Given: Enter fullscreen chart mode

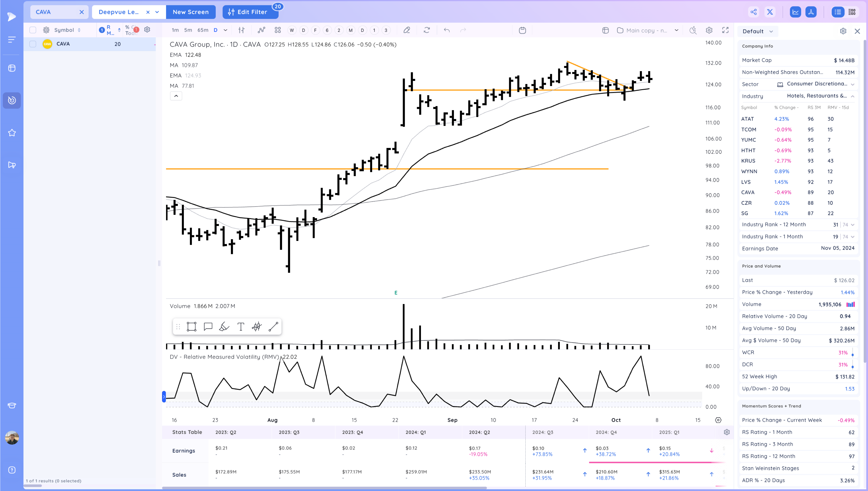Looking at the screenshot, I should click(x=725, y=30).
